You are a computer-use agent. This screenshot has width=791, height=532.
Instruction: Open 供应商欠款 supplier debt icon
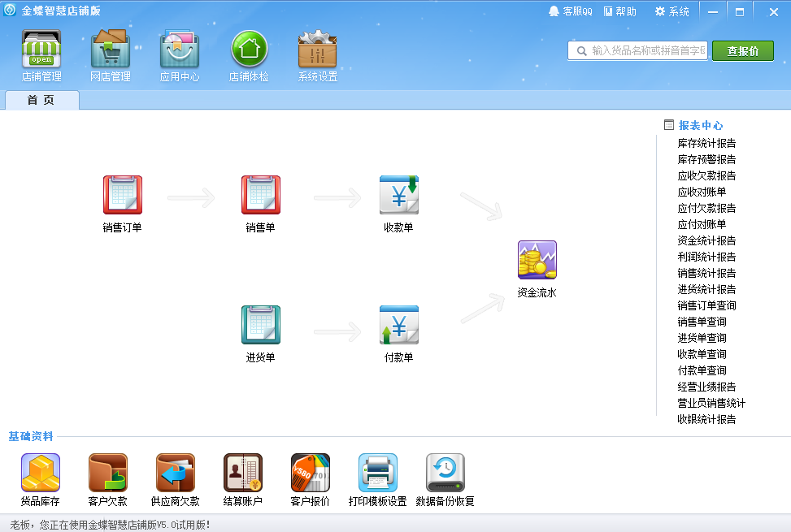[x=176, y=473]
